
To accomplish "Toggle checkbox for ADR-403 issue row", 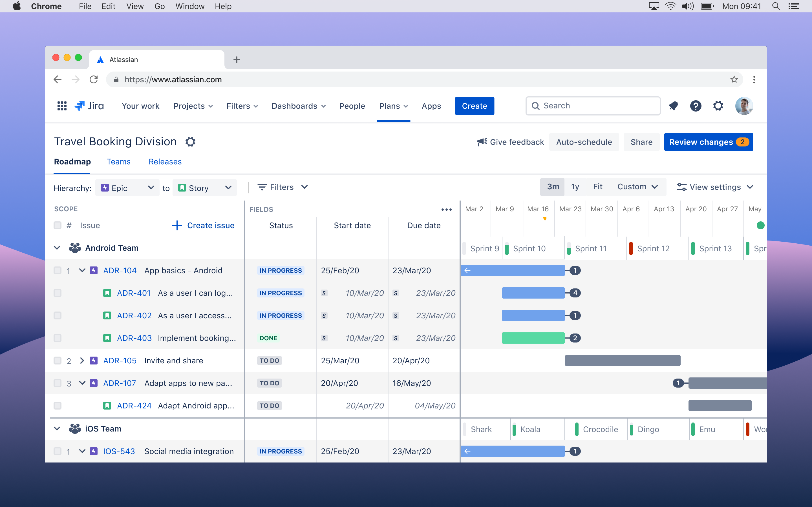I will tap(57, 338).
